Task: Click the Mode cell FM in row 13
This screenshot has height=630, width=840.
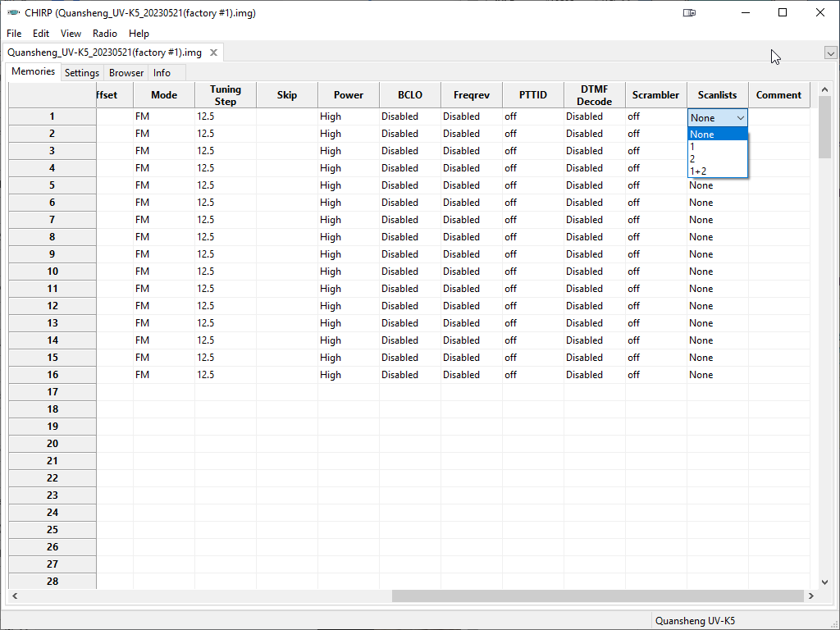Action: pyautogui.click(x=164, y=323)
